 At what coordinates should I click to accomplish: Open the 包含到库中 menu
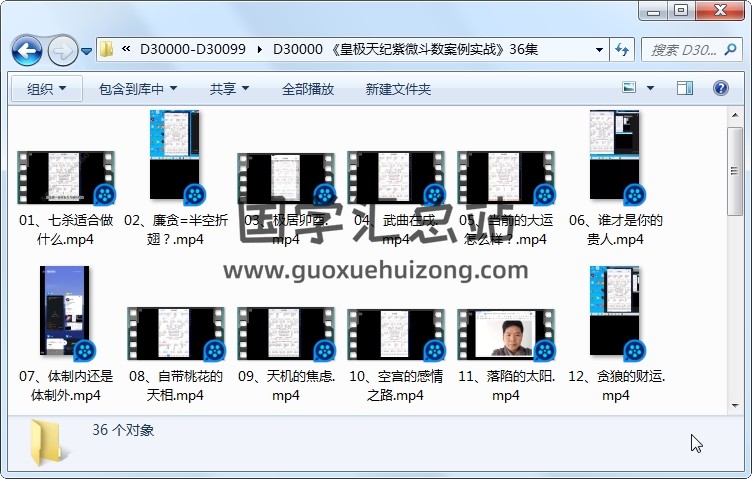pyautogui.click(x=138, y=89)
